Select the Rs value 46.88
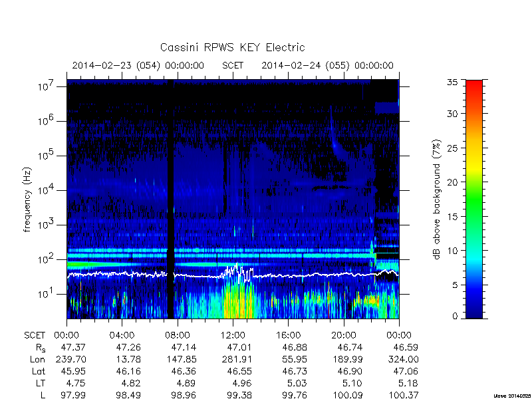 [295, 347]
